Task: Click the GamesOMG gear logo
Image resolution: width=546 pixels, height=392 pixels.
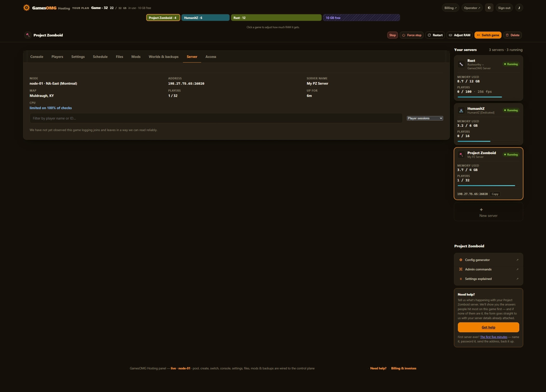Action: pyautogui.click(x=26, y=8)
